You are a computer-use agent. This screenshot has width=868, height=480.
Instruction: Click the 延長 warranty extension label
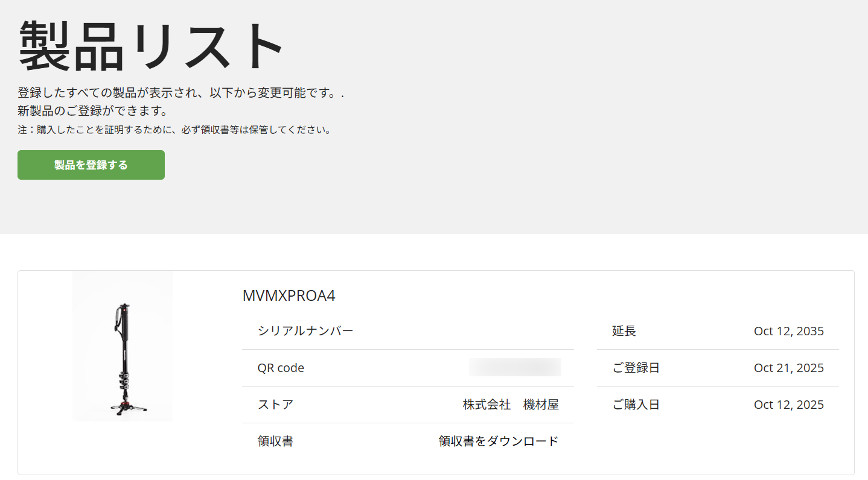pos(624,331)
